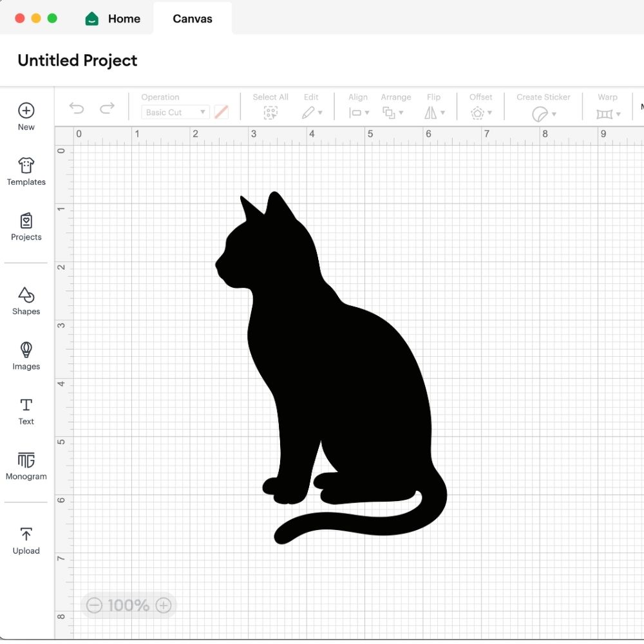The width and height of the screenshot is (644, 644).
Task: Switch to the Home tab
Action: (113, 19)
